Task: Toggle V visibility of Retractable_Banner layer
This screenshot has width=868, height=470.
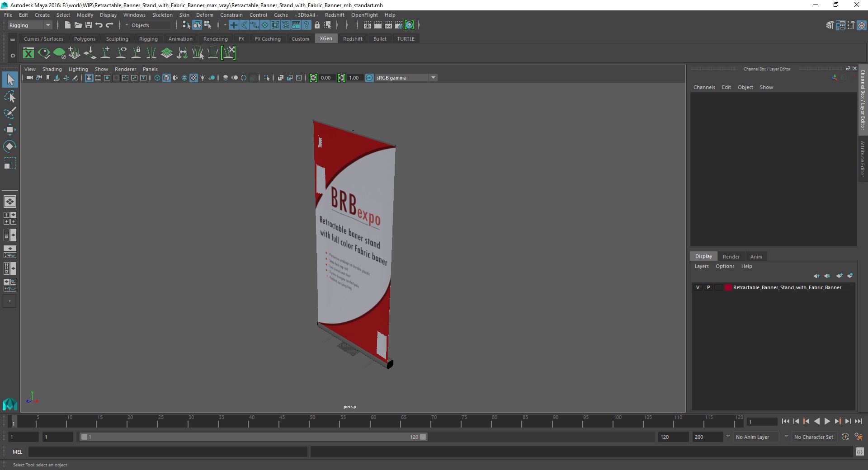Action: [698, 287]
